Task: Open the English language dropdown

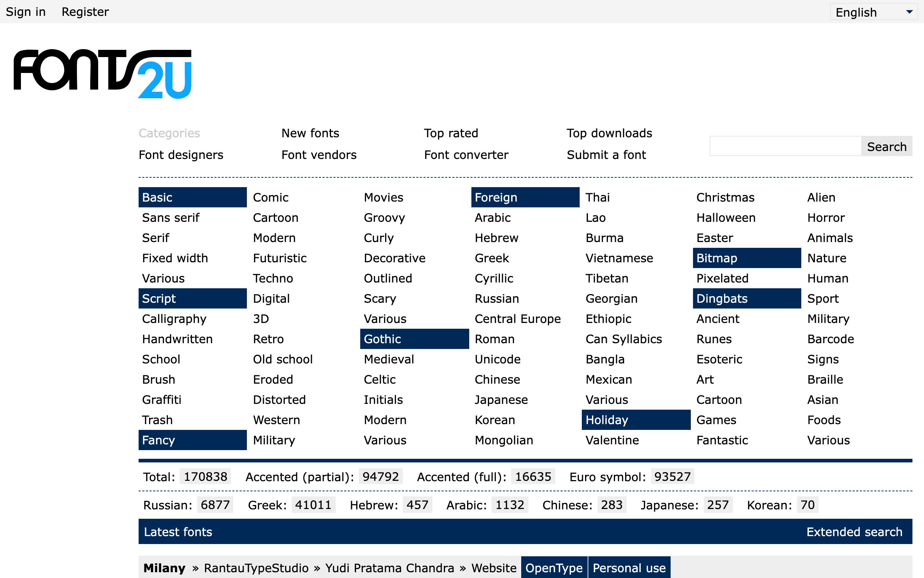Action: 873,12
